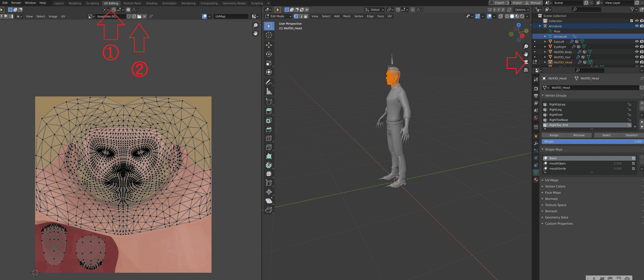644x280 pixels.
Task: Toggle camera view icon in viewport
Action: [x=526, y=62]
